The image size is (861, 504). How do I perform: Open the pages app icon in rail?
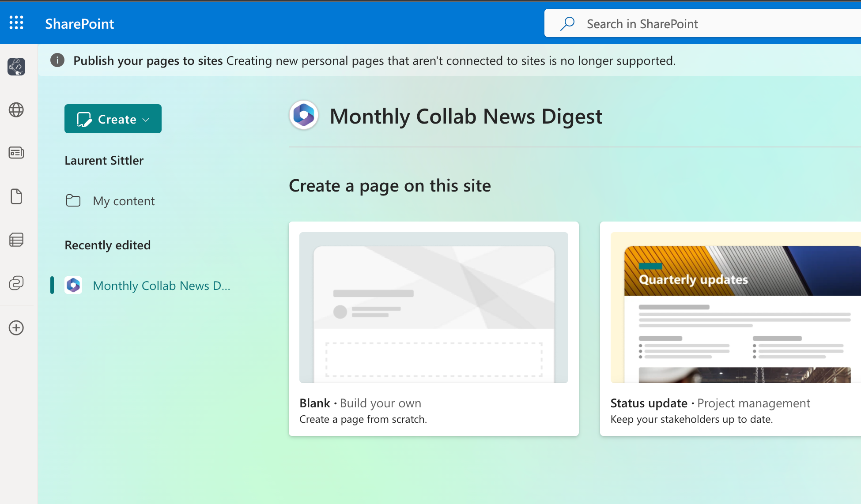point(16,67)
